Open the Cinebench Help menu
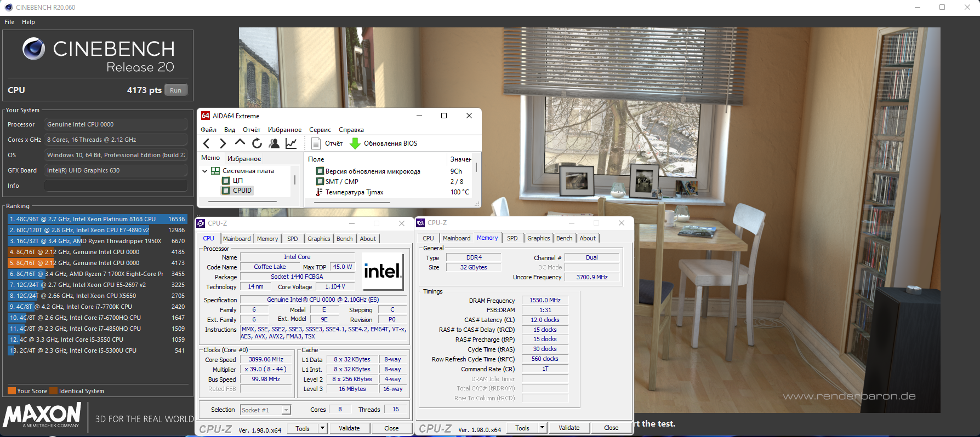This screenshot has width=980, height=437. point(29,22)
